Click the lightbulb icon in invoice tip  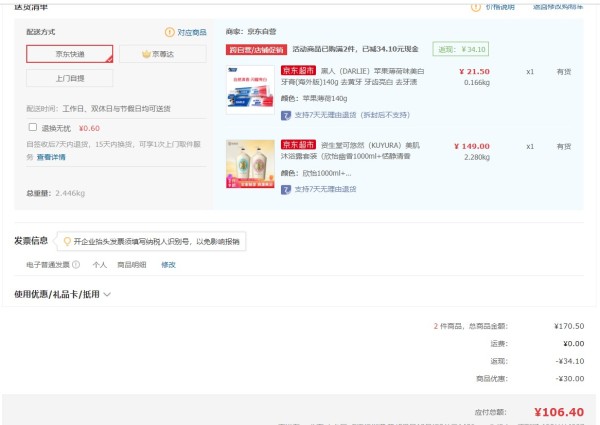point(67,241)
